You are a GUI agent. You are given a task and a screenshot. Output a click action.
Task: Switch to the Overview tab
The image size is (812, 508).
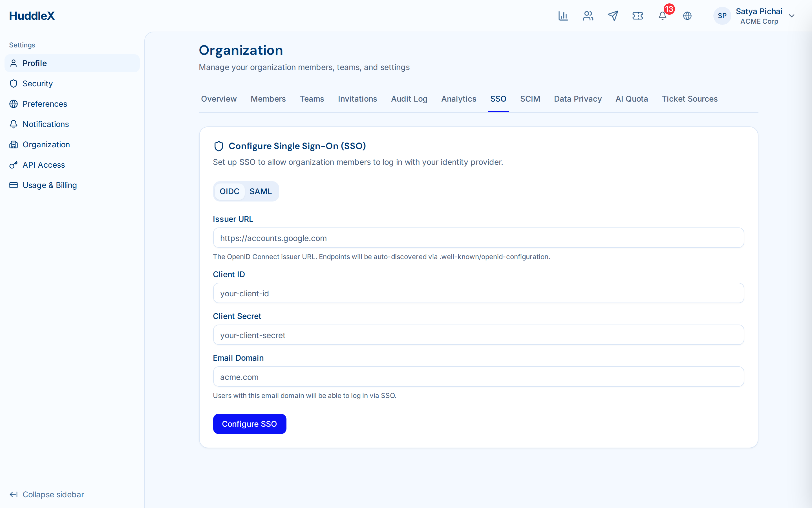coord(219,99)
